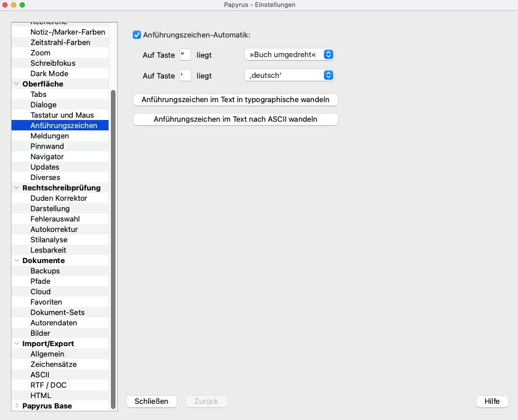Screen dimensions: 518x420
Task: Click the sidebar vertical scrollbar
Action: 113,249
